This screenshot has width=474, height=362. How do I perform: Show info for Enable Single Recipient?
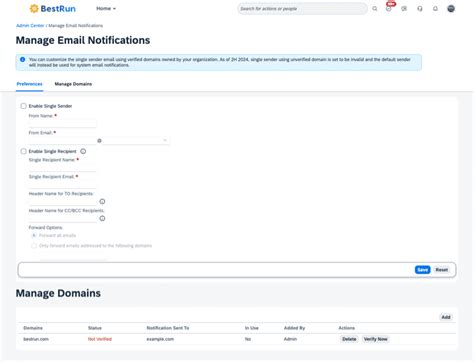(x=83, y=151)
